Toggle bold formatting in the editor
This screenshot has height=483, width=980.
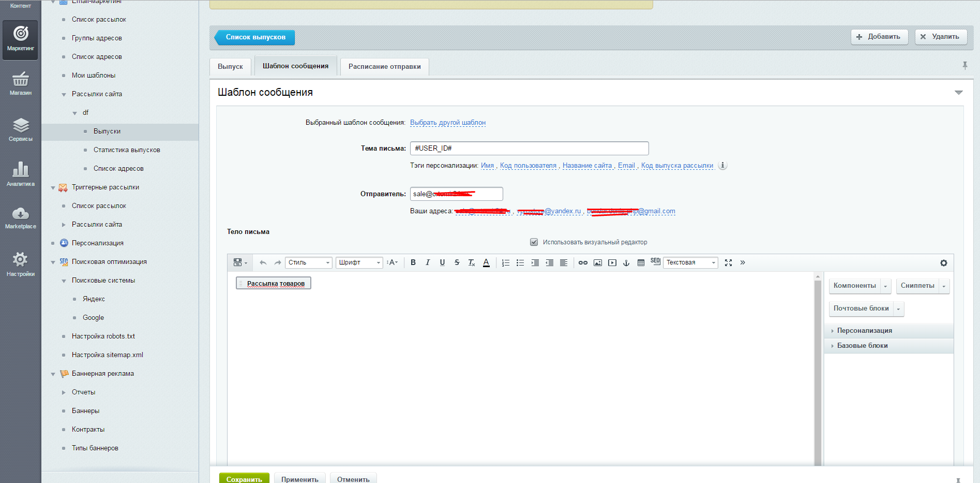click(x=413, y=262)
